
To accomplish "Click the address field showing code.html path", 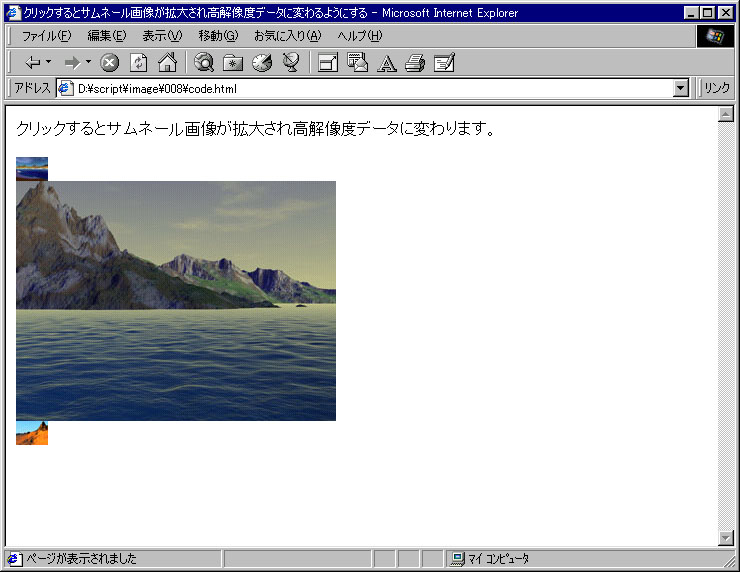I will point(366,88).
